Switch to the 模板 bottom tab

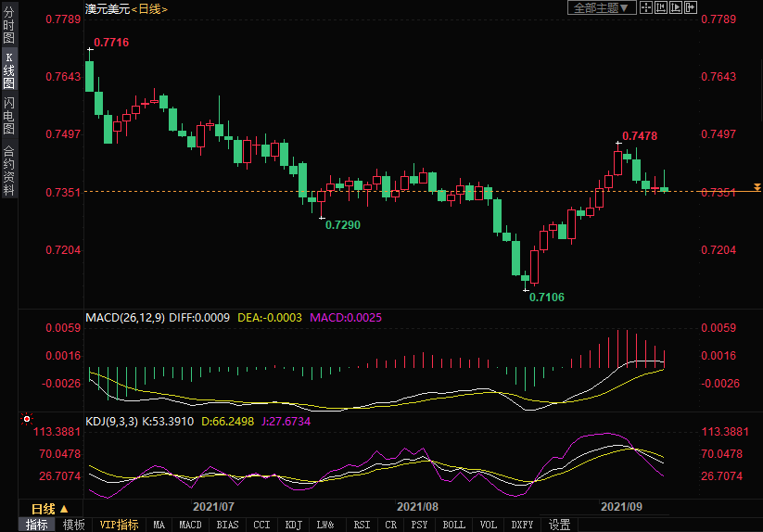click(x=74, y=525)
